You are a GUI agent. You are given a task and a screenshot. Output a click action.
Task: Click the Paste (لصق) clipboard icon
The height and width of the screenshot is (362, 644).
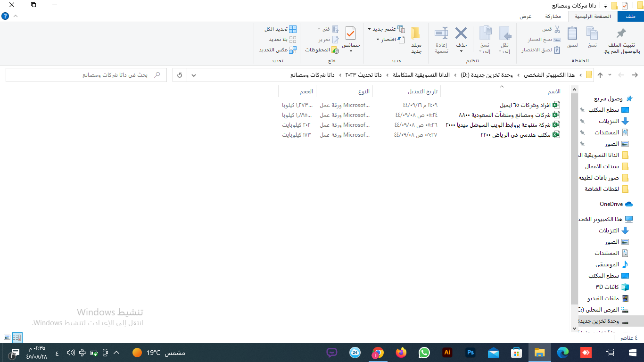click(572, 34)
